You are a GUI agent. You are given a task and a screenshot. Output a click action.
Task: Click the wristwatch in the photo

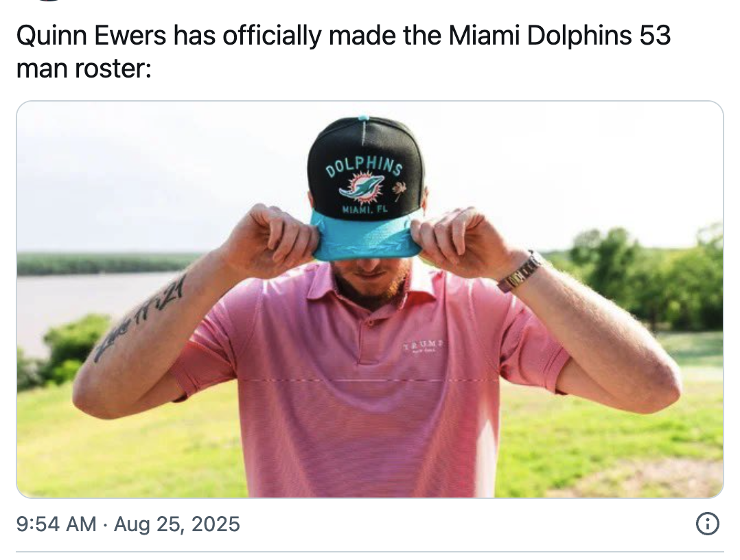[x=520, y=272]
